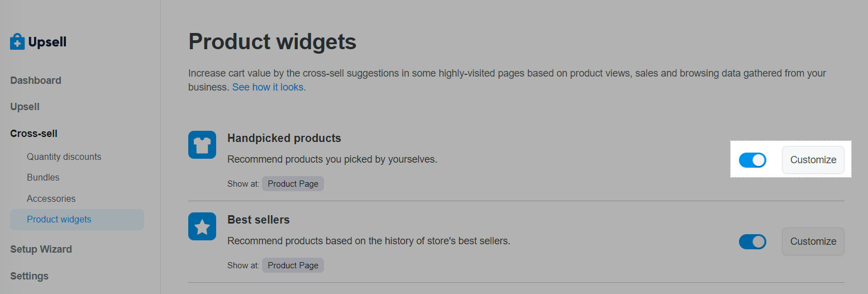Open the 'See how it looks' link
The width and height of the screenshot is (868, 294).
[x=269, y=87]
